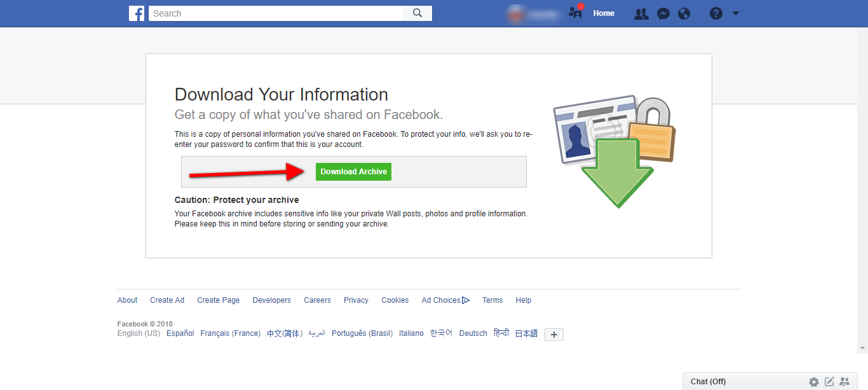Screen dimensions: 868x390
Task: Open the Privacy footer link
Action: point(356,300)
